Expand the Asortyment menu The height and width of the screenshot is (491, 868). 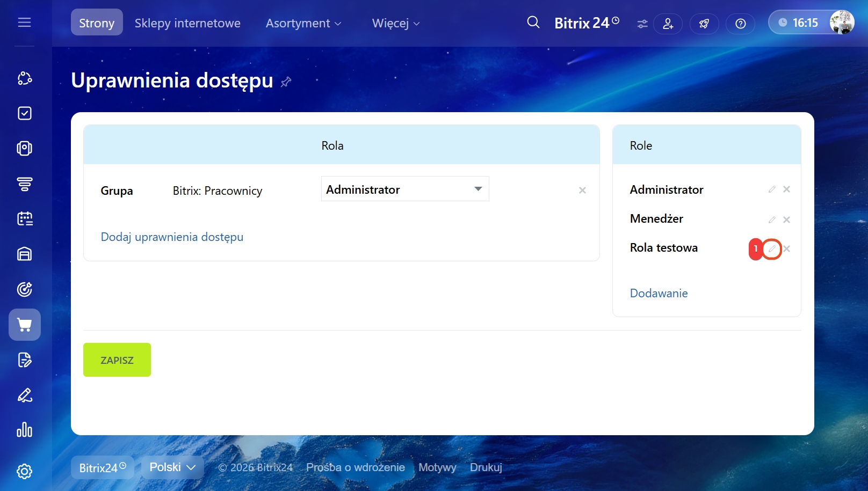303,23
